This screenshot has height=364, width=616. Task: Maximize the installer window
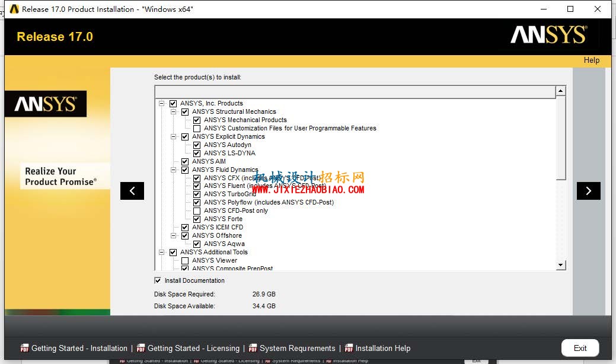[570, 9]
